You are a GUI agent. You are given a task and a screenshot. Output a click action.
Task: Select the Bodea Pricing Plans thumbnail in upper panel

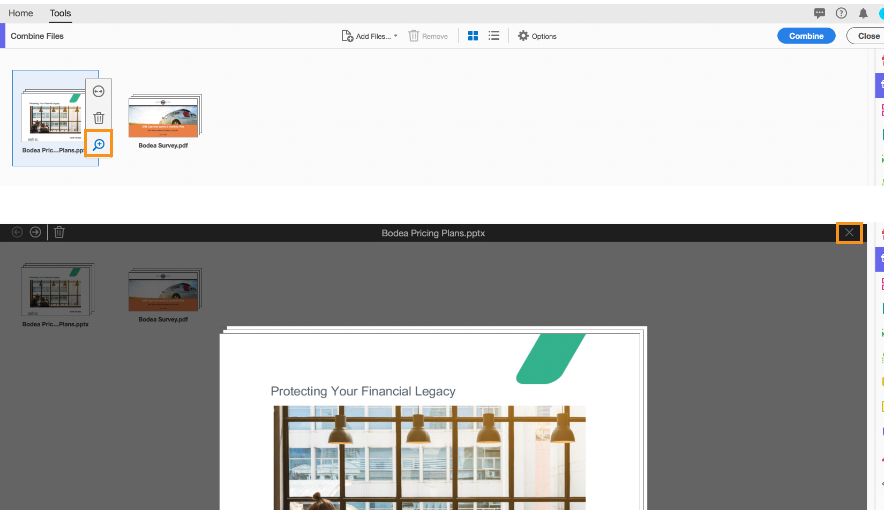(x=55, y=117)
